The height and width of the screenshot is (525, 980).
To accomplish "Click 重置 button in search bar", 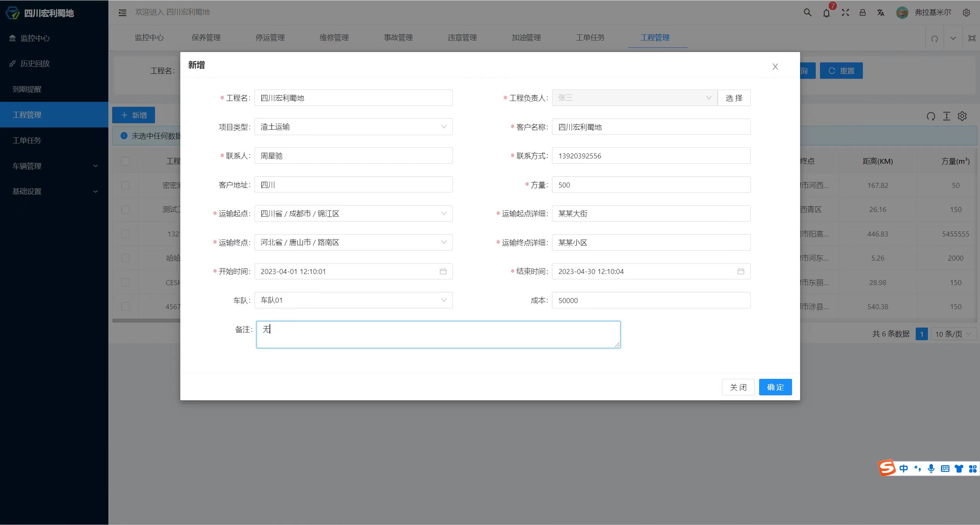I will (x=841, y=71).
